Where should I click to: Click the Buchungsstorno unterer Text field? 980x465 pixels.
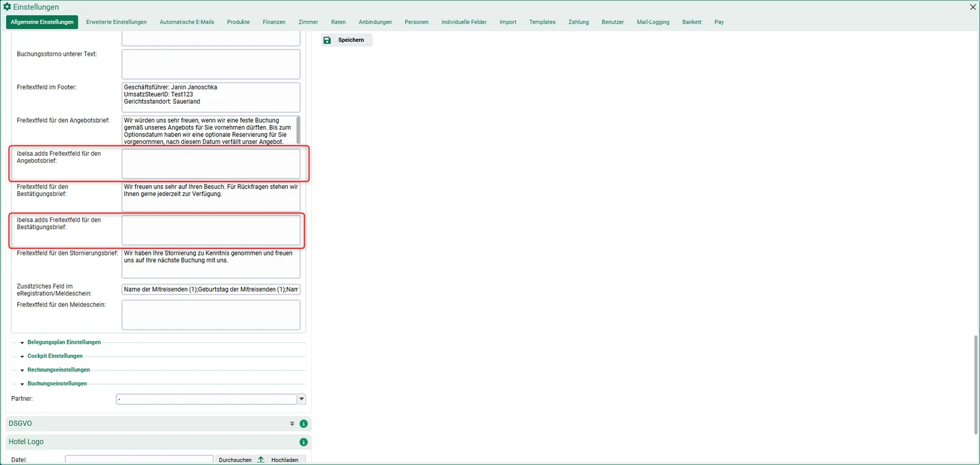211,64
